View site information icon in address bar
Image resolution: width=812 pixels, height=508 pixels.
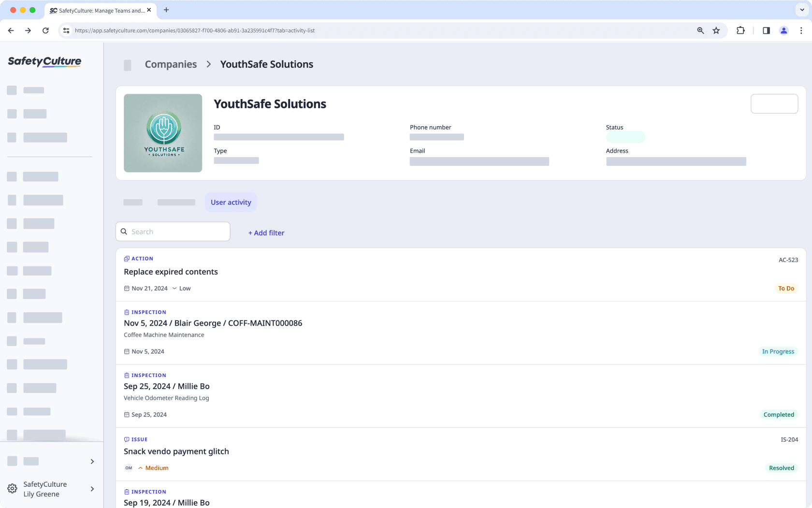pos(66,30)
